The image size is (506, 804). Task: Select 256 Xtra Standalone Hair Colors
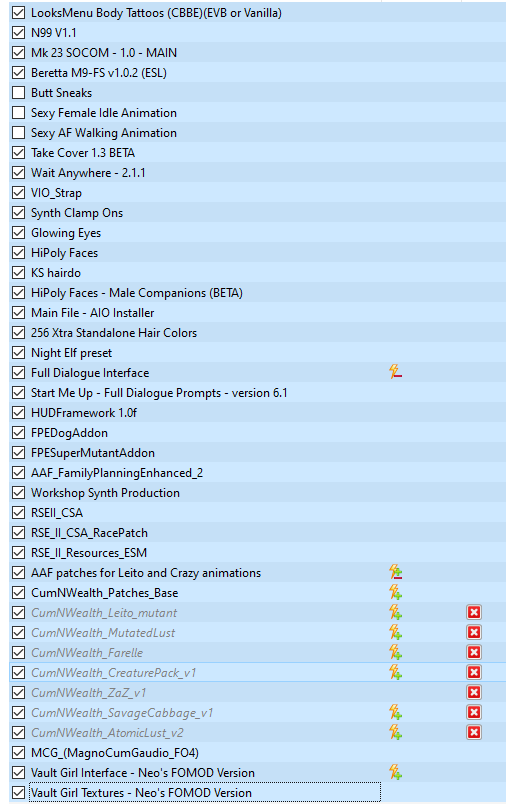click(x=114, y=333)
